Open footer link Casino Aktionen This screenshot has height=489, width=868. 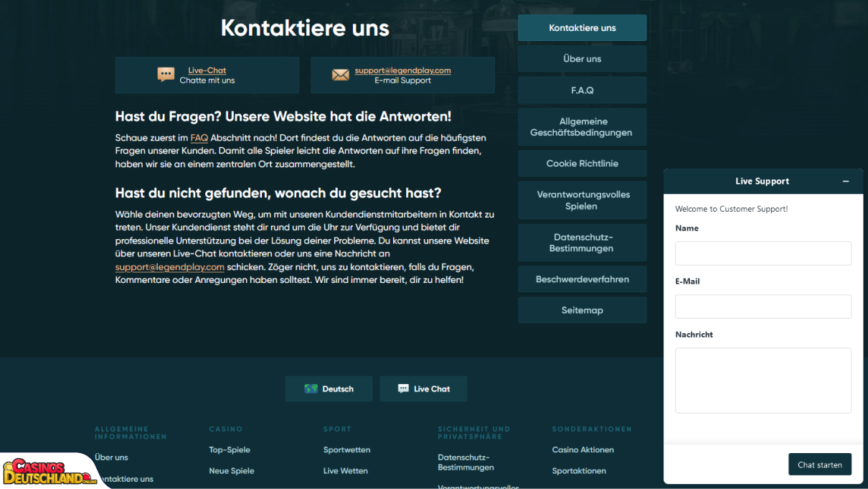tap(583, 450)
